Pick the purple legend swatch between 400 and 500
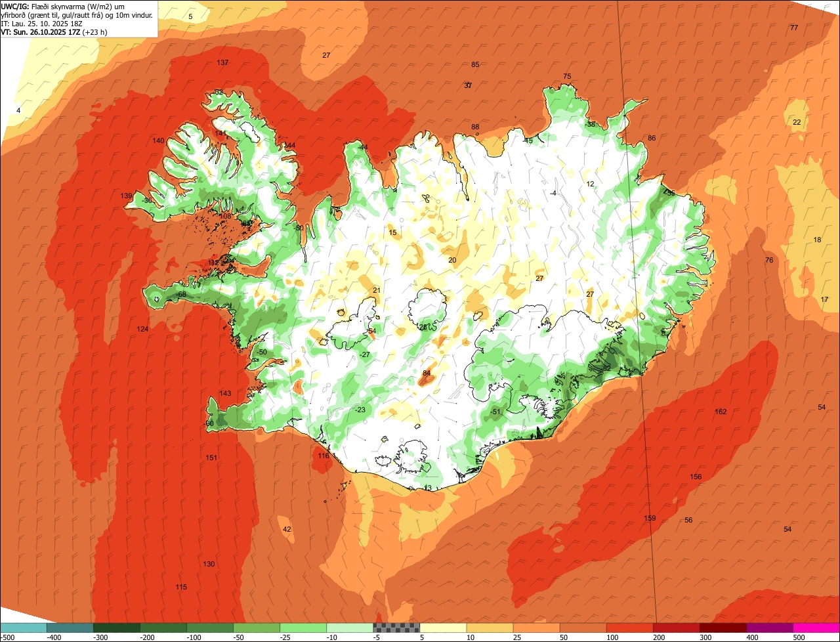The image size is (840, 642). pos(770,628)
